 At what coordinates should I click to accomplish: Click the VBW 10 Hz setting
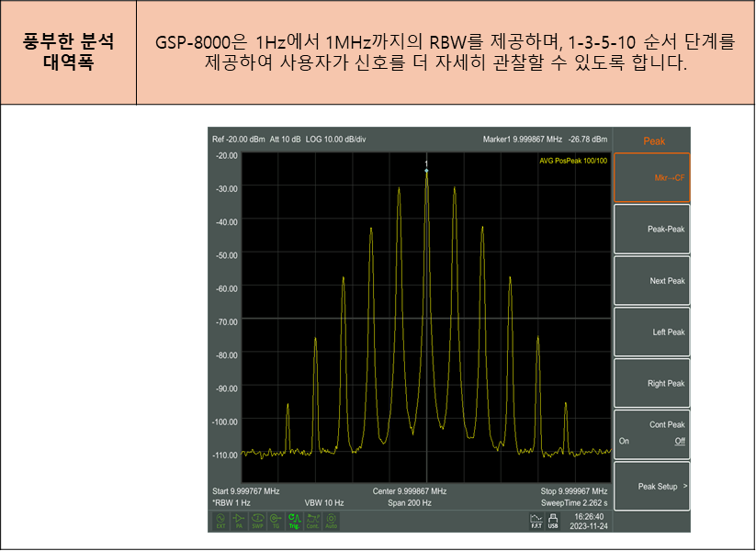pos(324,503)
